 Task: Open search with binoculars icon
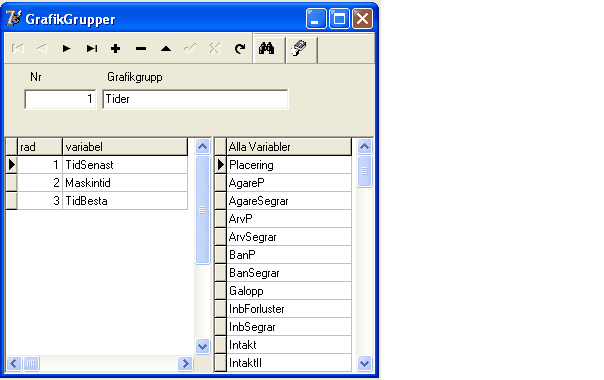(267, 49)
